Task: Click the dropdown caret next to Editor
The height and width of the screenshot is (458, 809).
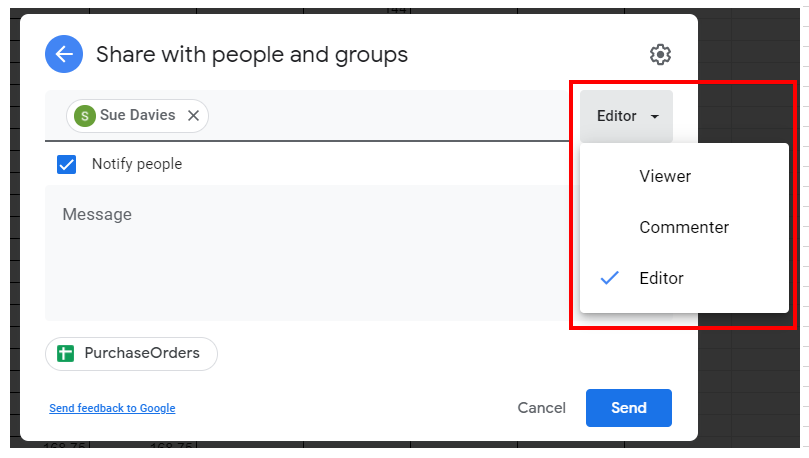Action: 654,116
